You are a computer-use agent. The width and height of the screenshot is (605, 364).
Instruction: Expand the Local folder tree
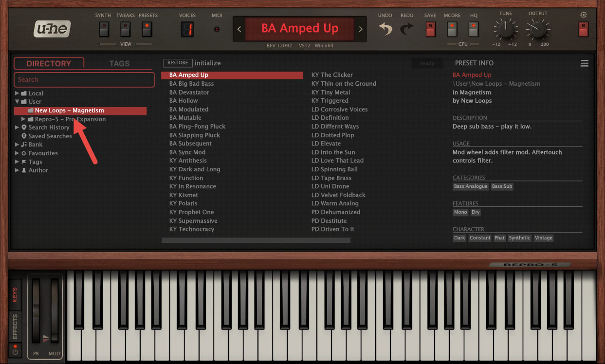click(18, 93)
